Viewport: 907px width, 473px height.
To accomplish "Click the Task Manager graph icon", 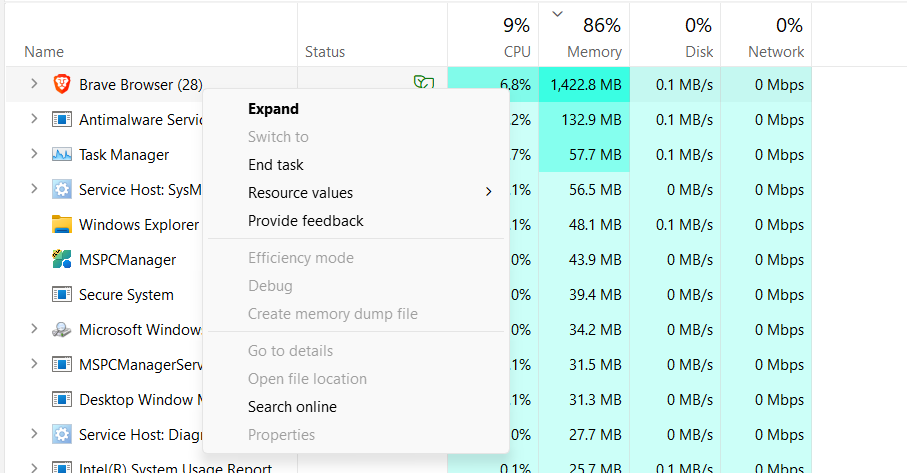I will click(x=62, y=155).
